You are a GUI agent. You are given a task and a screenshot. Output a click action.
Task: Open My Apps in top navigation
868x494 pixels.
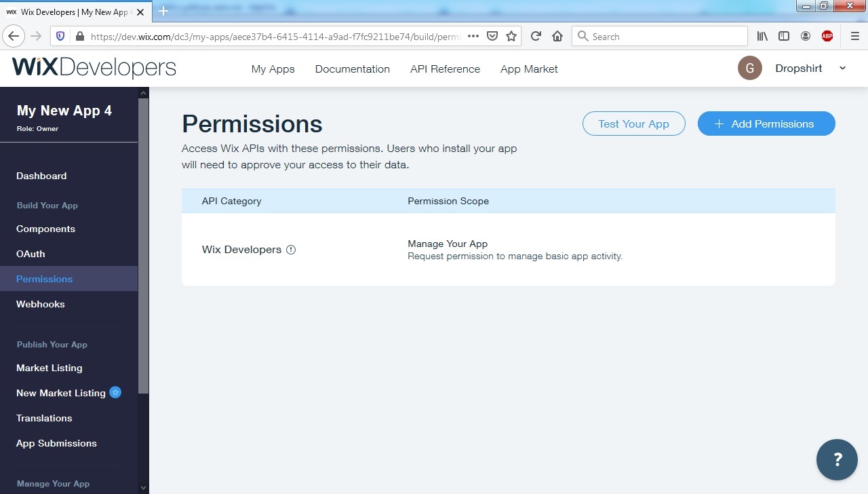coord(273,69)
